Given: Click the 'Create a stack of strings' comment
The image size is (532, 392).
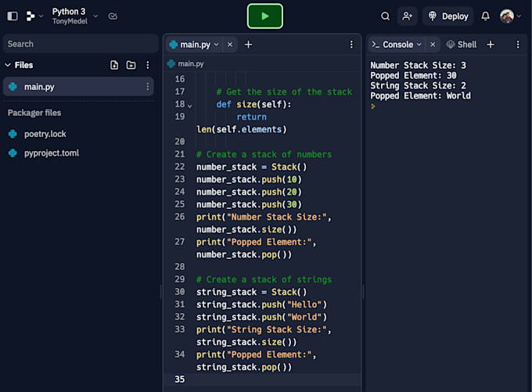Looking at the screenshot, I should pyautogui.click(x=264, y=279).
